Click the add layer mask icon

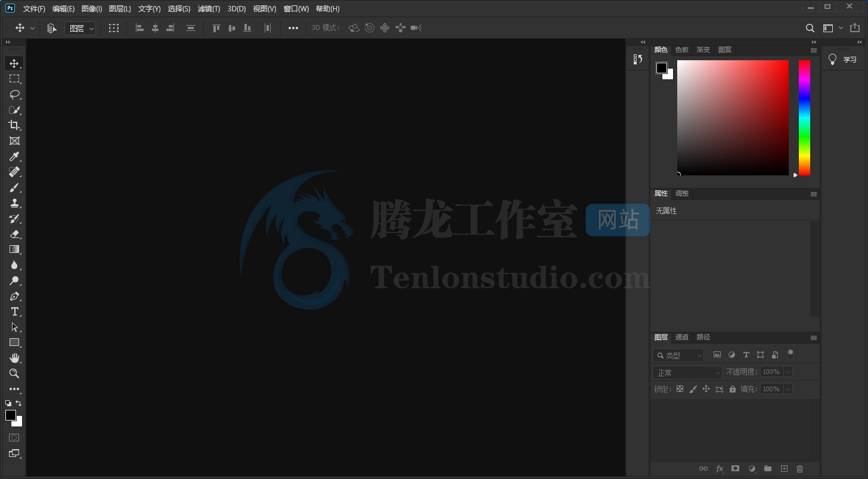click(x=736, y=469)
